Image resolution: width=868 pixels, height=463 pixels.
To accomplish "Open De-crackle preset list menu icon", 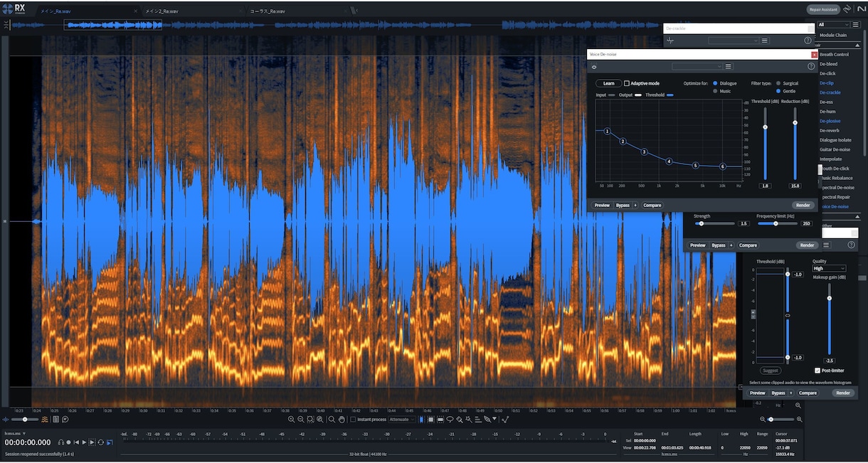I will pyautogui.click(x=765, y=41).
